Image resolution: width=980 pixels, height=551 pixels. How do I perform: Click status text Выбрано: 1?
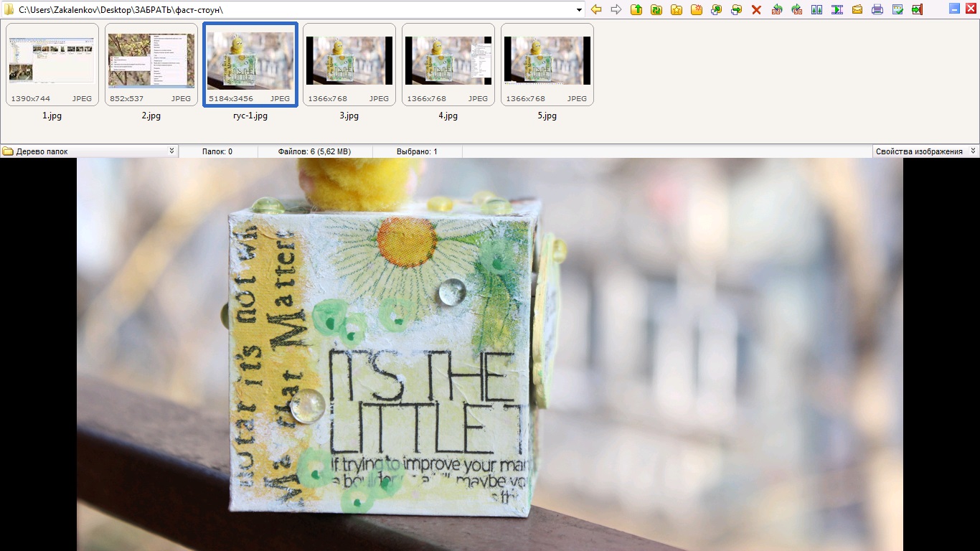tap(417, 151)
